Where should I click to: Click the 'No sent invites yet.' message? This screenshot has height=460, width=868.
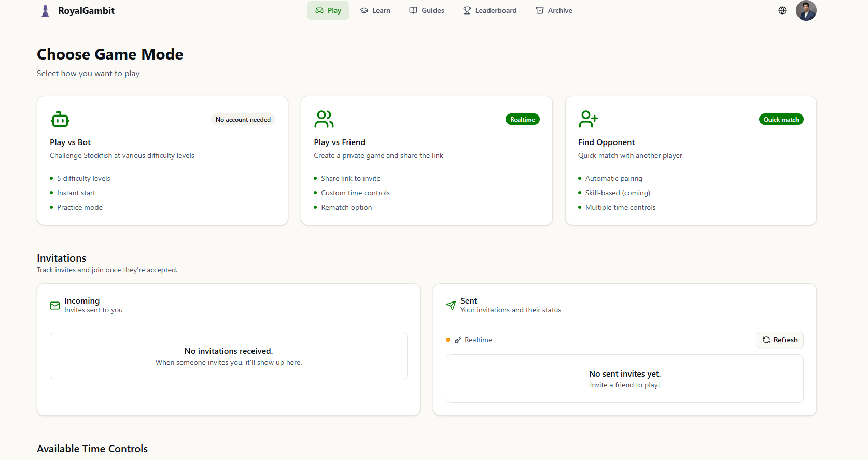(625, 373)
